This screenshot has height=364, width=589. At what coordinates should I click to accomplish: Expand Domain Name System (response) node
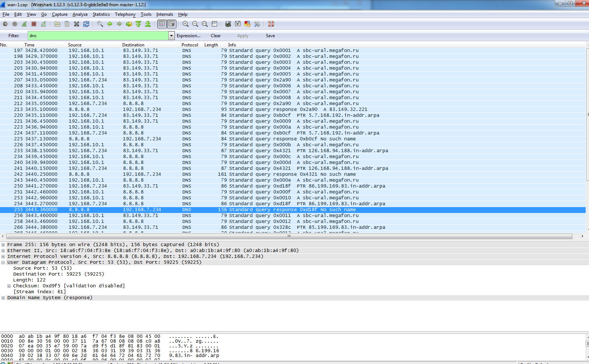pos(3,298)
